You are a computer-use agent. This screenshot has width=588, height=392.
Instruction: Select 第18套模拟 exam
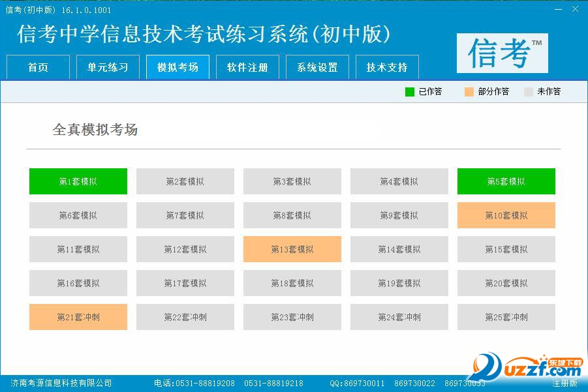click(292, 283)
